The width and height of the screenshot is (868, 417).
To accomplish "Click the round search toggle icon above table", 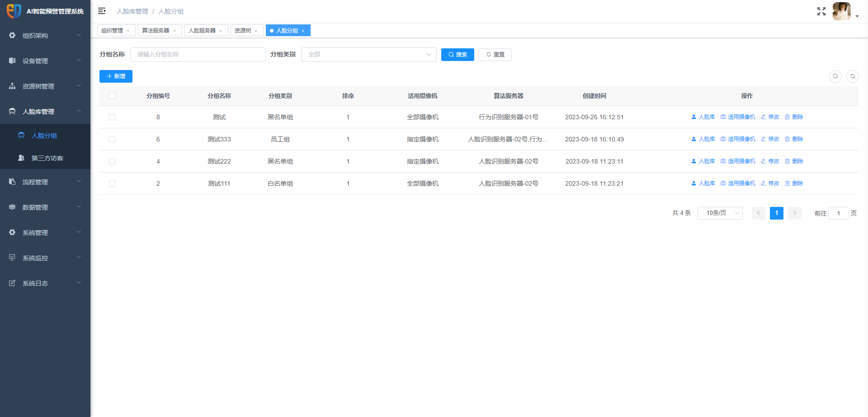I will click(835, 76).
